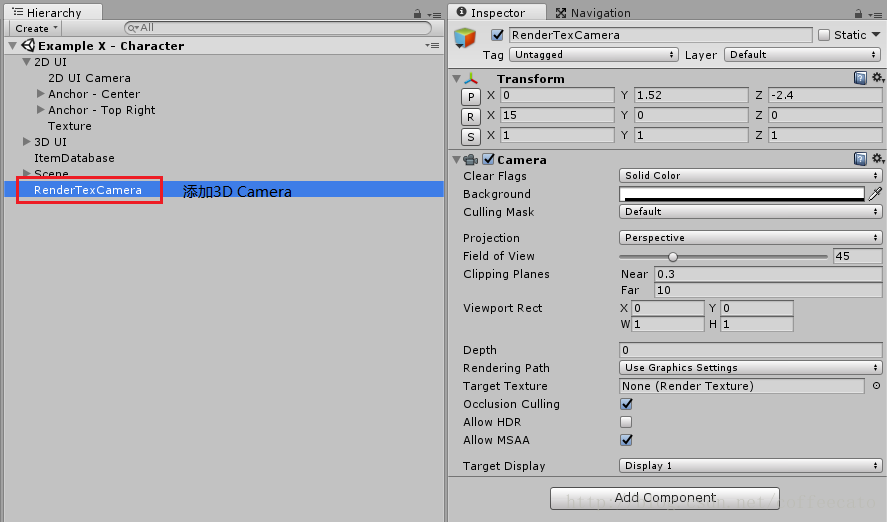Toggle the Hierarchy panel lock icon

417,14
